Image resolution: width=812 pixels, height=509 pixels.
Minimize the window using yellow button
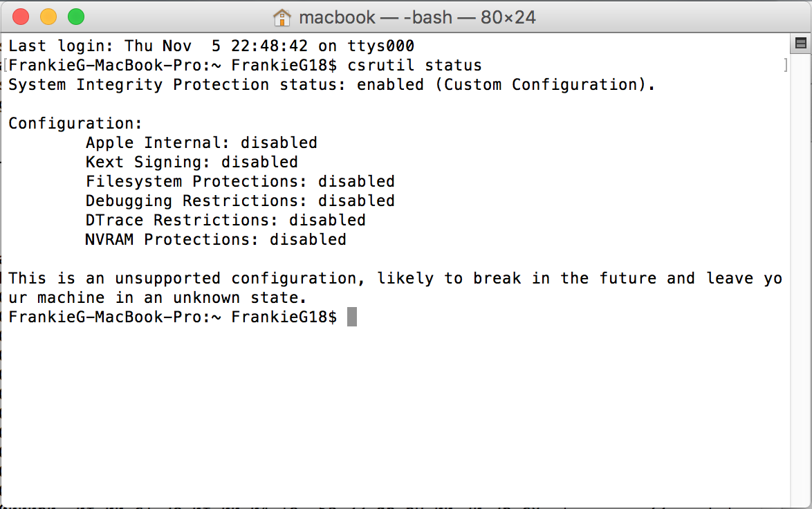coord(48,17)
